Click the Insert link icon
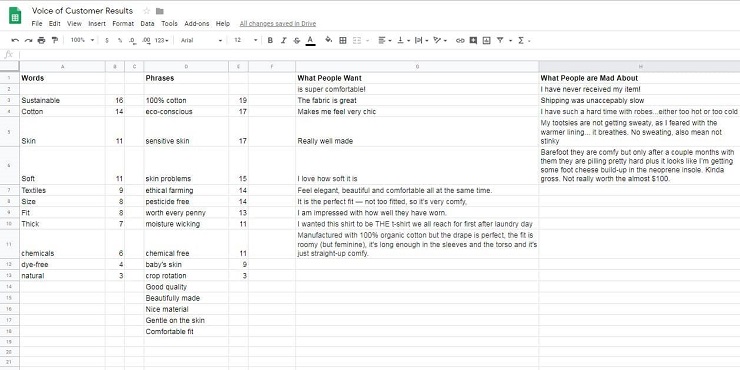Viewport: 740px width, 370px height. (x=460, y=41)
